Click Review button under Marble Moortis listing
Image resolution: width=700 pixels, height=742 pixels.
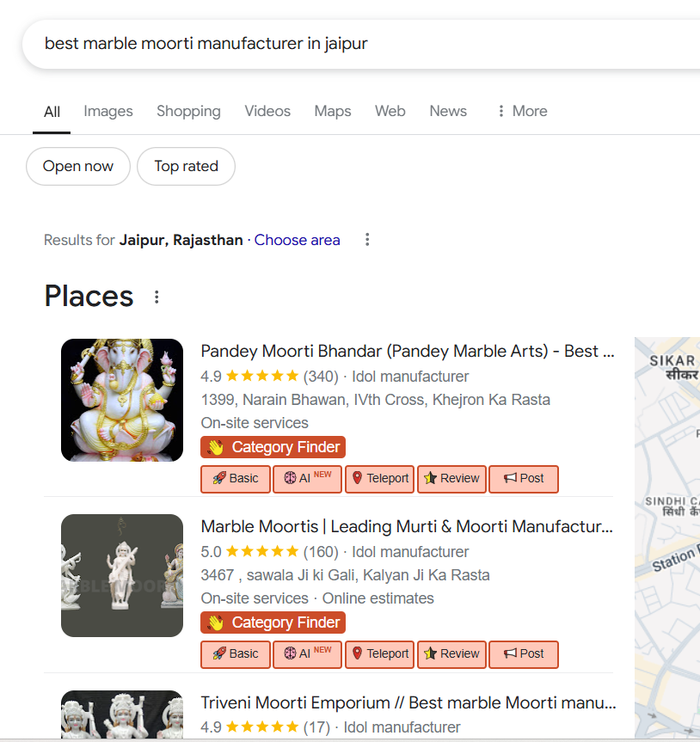[x=451, y=654]
